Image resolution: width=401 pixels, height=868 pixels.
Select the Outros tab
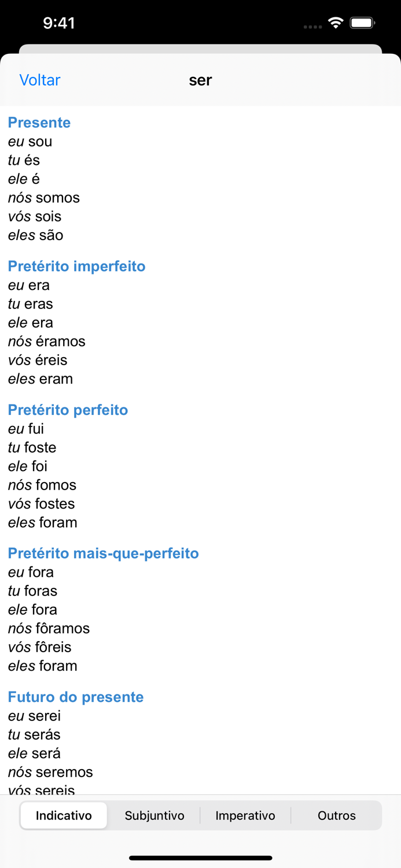click(x=336, y=815)
